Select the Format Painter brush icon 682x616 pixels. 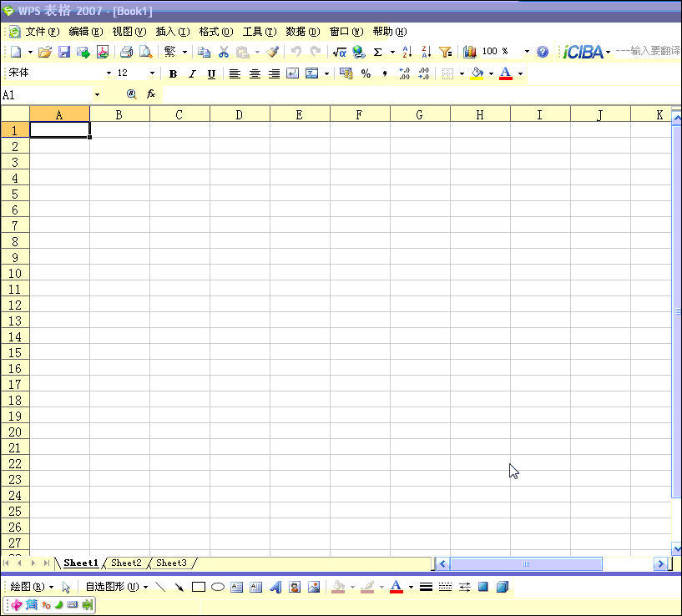tap(273, 52)
